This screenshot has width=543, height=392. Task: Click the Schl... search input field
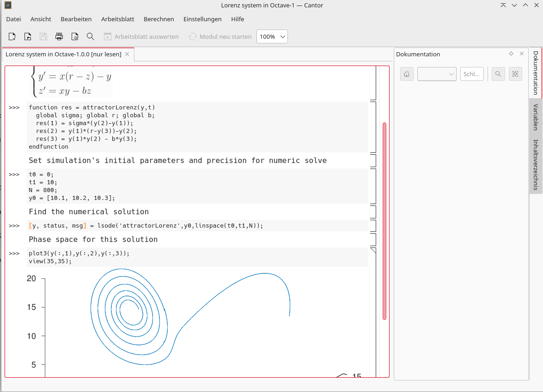(472, 74)
